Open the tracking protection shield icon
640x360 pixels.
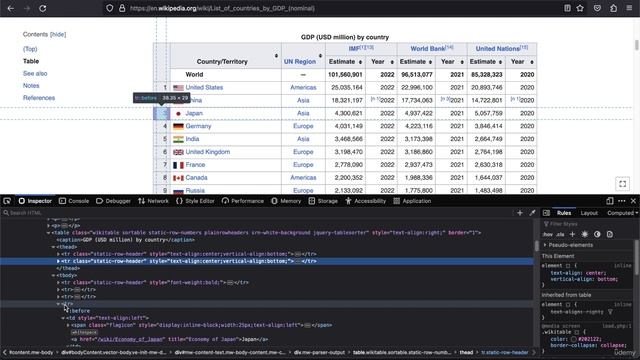(x=109, y=8)
